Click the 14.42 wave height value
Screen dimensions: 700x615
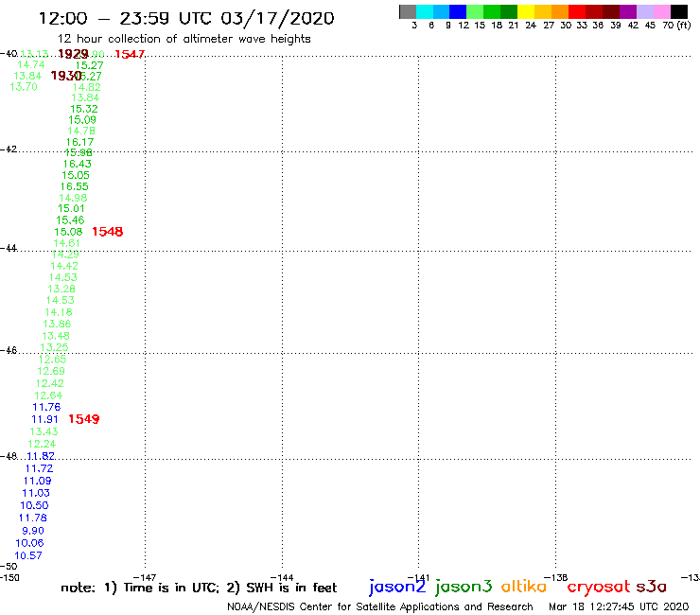coord(64,266)
